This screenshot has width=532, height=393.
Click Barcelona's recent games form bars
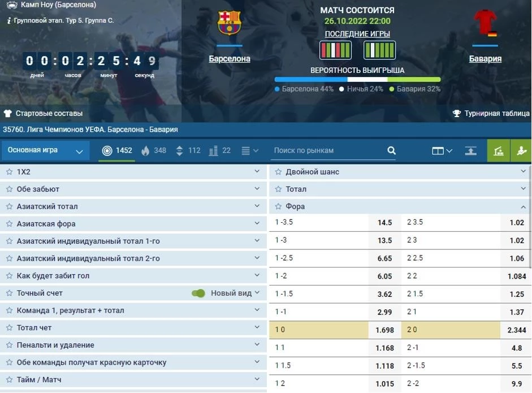click(x=335, y=50)
